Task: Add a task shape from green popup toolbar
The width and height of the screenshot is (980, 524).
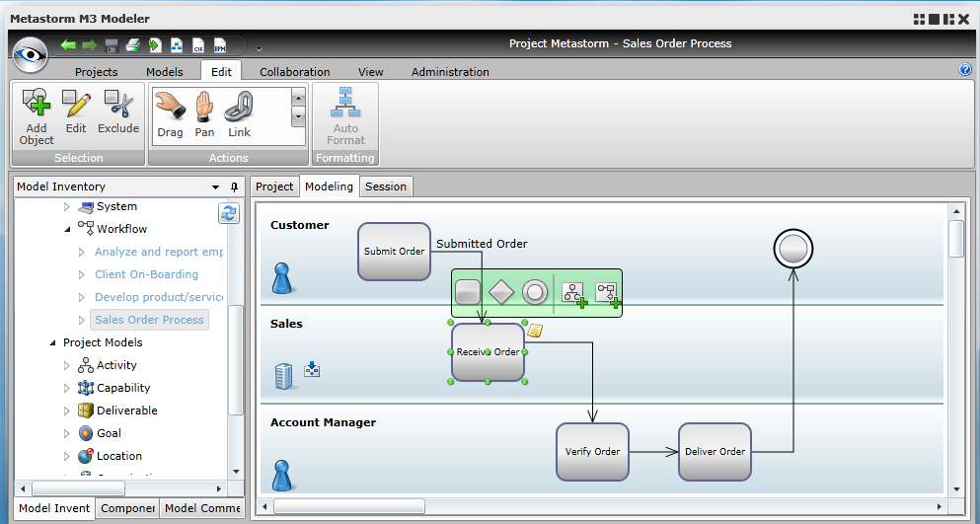Action: 468,292
